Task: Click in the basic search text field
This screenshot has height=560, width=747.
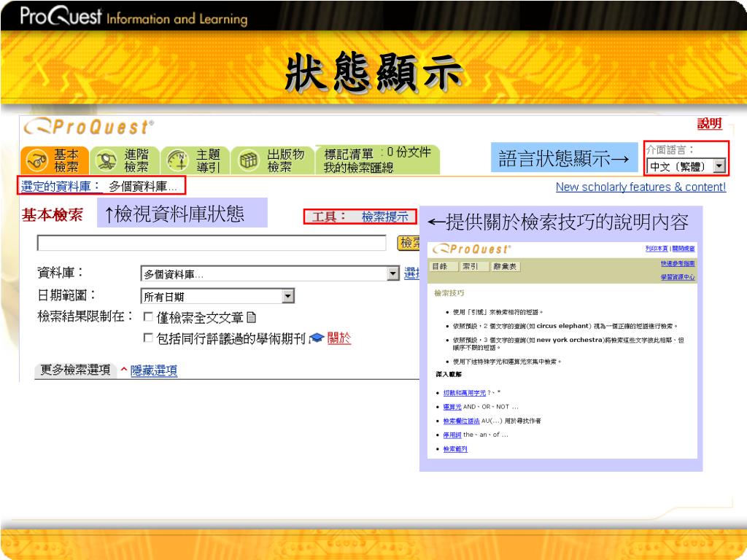Action: [212, 243]
